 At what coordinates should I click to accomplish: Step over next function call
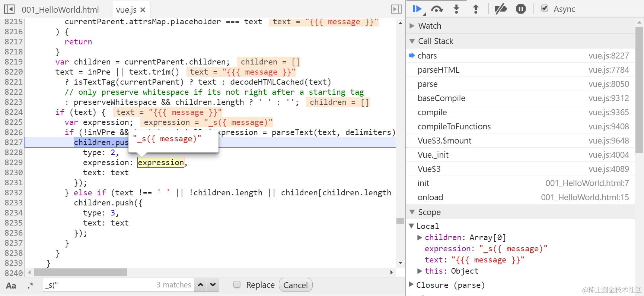click(x=437, y=9)
